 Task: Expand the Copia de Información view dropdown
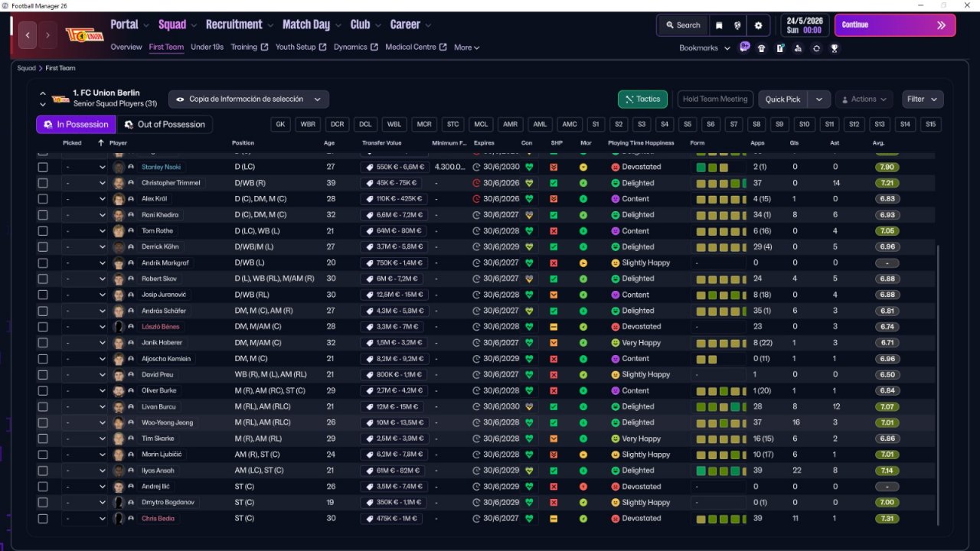click(x=249, y=99)
